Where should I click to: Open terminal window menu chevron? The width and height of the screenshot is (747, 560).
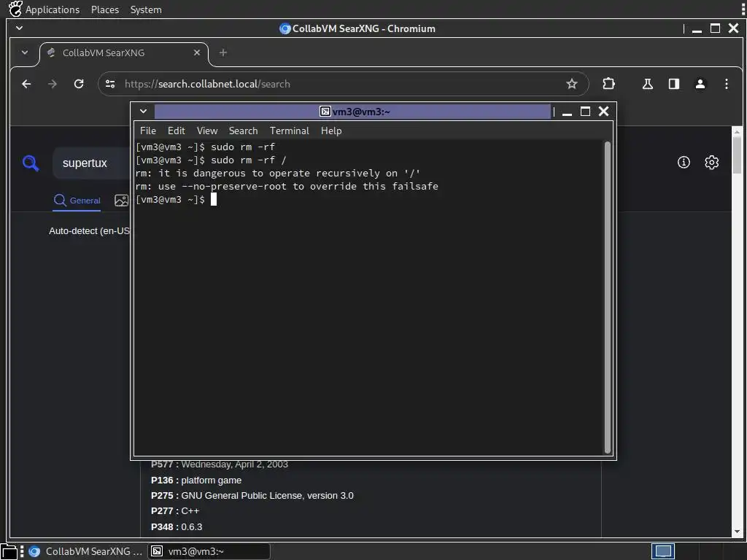tap(143, 112)
